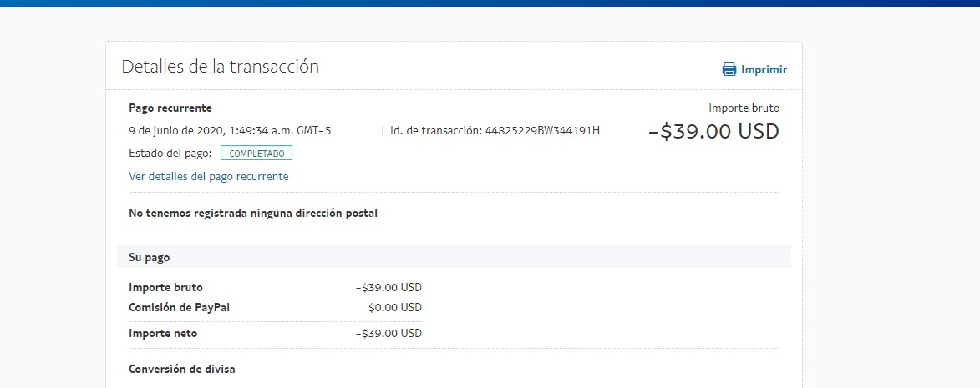Click the Importe bruto row label under Su pago
This screenshot has height=388, width=980.
[165, 288]
